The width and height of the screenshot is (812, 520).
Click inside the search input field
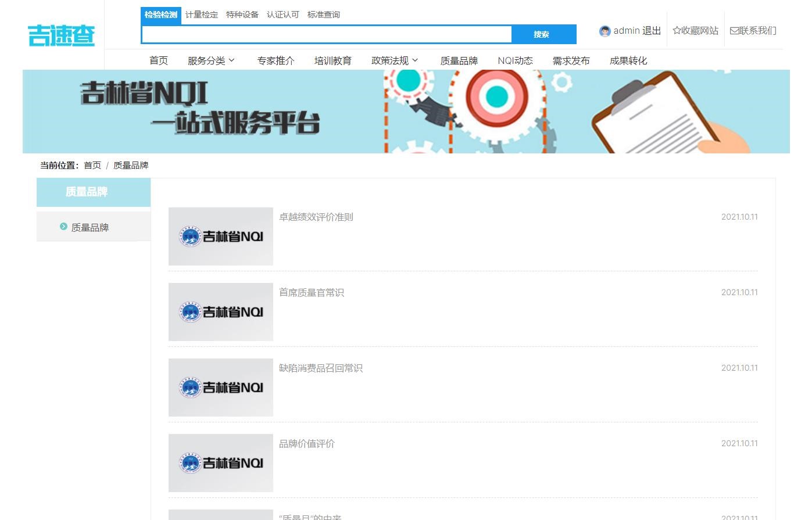coord(327,34)
